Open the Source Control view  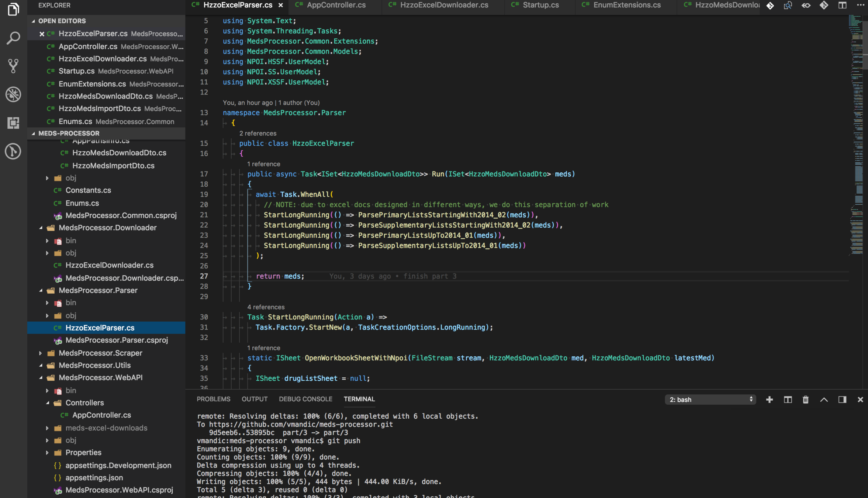click(13, 66)
